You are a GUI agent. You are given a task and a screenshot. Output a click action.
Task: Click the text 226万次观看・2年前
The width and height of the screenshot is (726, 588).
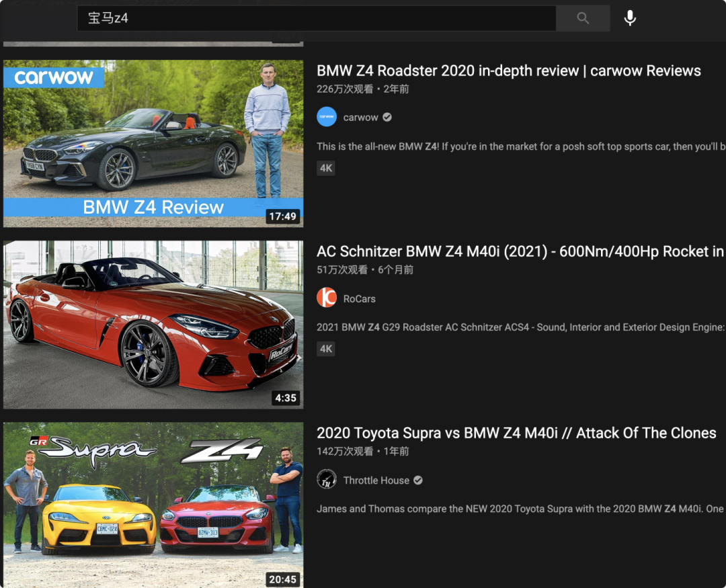click(362, 89)
